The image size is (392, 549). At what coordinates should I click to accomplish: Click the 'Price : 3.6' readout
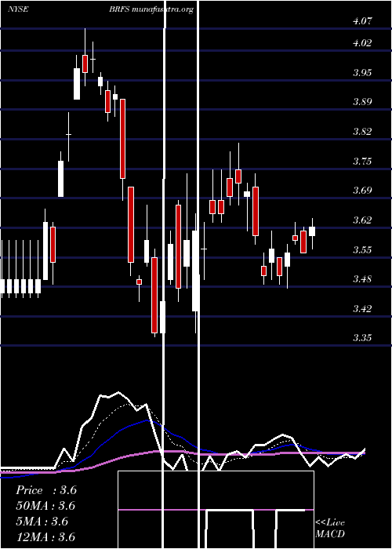[x=46, y=490]
